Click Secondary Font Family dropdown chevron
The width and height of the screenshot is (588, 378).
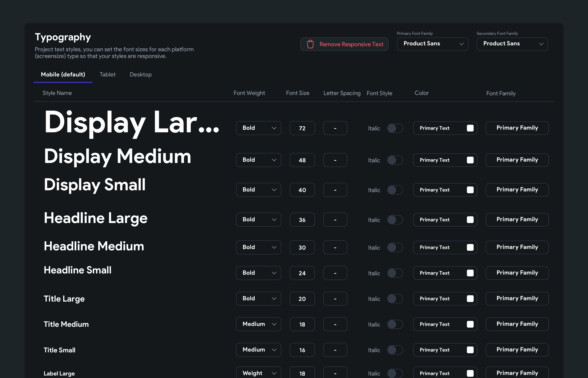coord(541,44)
